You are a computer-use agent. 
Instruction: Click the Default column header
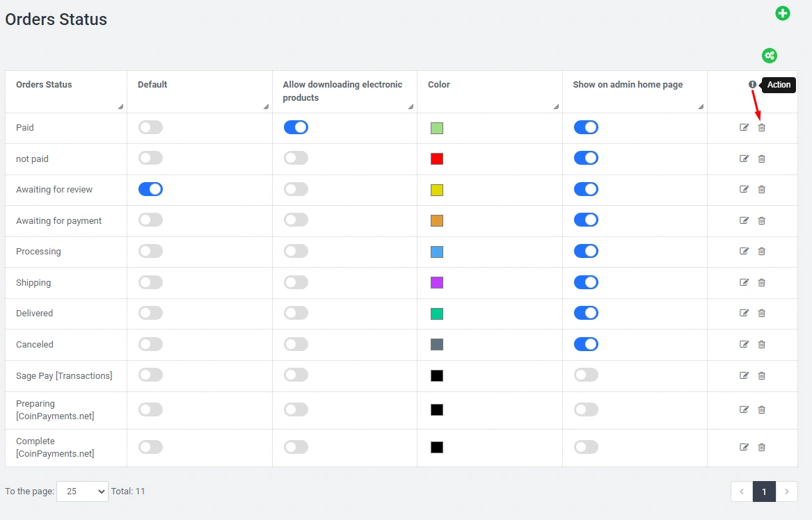point(152,85)
